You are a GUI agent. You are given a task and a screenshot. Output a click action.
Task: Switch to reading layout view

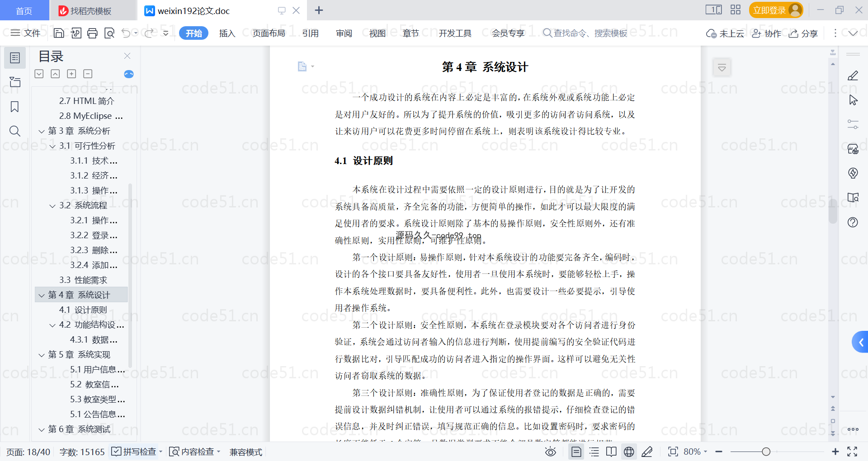click(x=611, y=452)
